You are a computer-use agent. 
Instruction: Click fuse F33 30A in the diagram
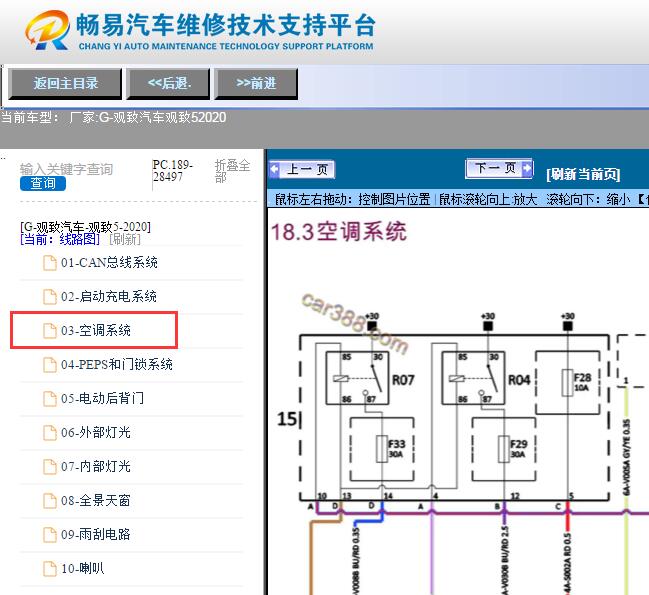[x=382, y=449]
